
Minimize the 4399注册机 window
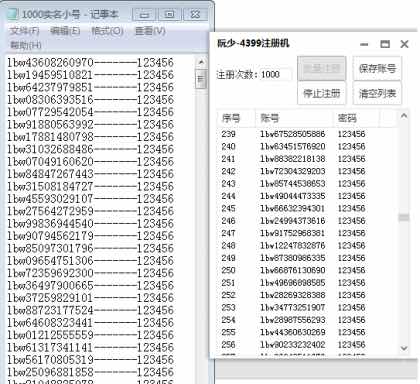(364, 44)
